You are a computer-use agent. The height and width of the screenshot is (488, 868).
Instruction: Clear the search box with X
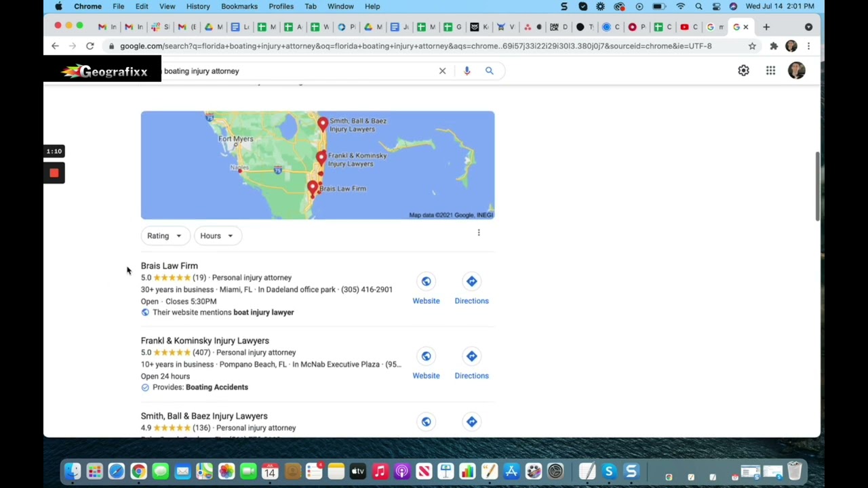tap(442, 70)
